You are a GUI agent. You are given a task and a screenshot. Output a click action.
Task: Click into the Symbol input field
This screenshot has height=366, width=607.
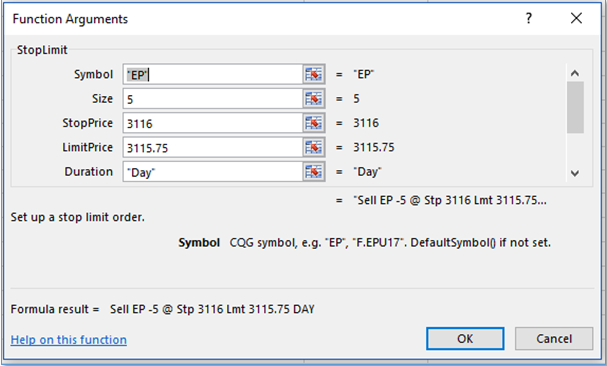tap(213, 74)
